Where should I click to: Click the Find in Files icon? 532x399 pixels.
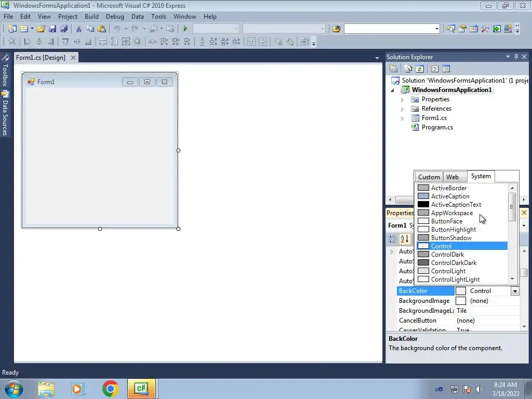coord(337,29)
